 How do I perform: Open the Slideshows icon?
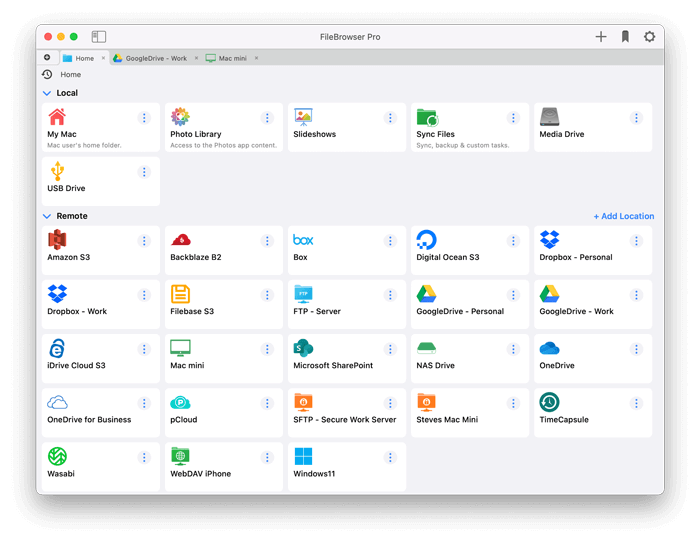click(303, 117)
